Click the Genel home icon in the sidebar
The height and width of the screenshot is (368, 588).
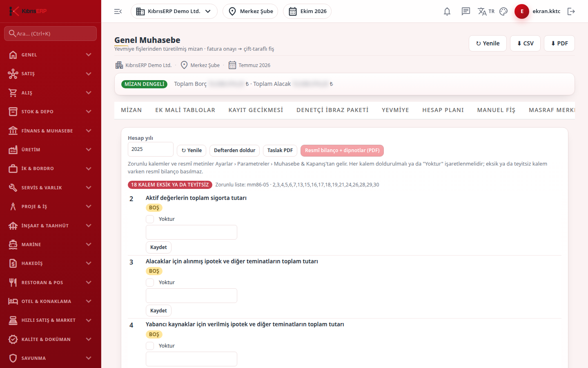[x=13, y=55]
